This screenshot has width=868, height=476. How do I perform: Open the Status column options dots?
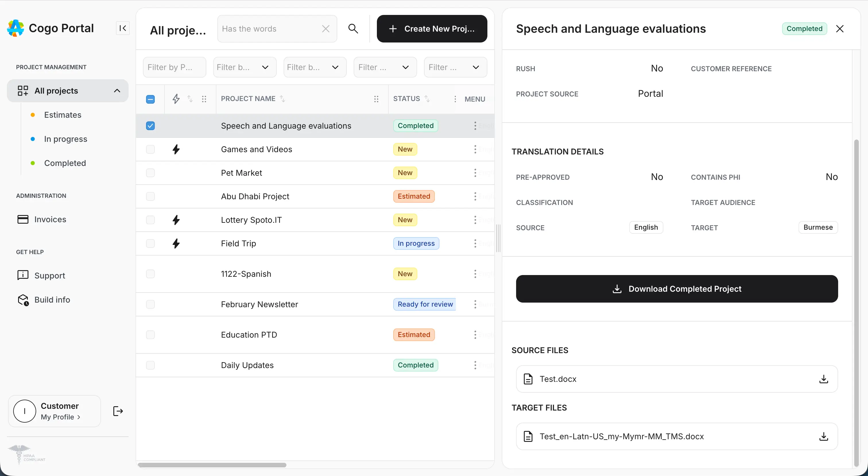click(455, 99)
